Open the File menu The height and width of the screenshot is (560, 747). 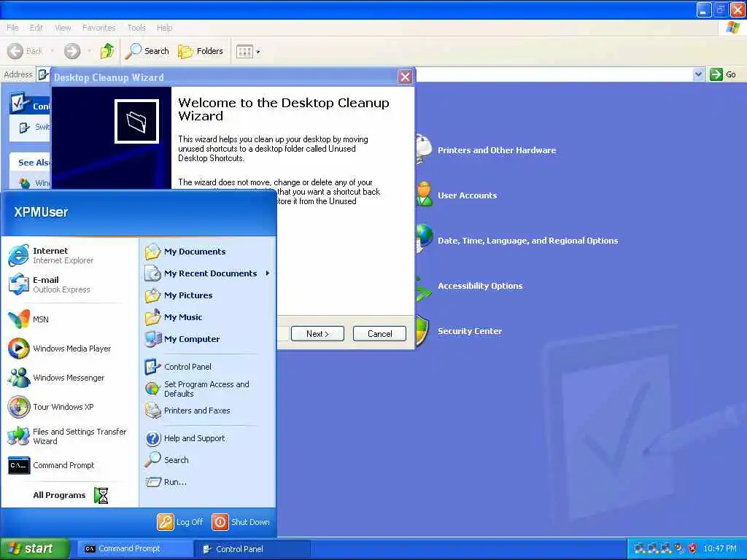point(13,28)
